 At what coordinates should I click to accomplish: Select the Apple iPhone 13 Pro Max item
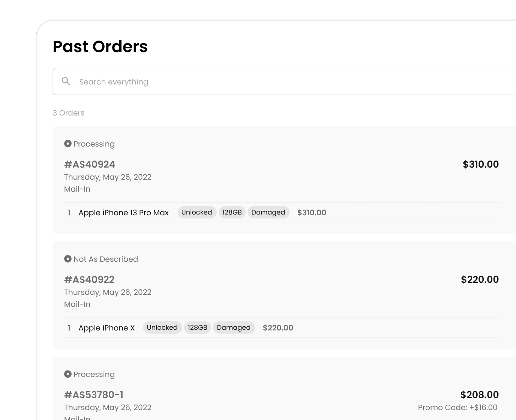123,213
